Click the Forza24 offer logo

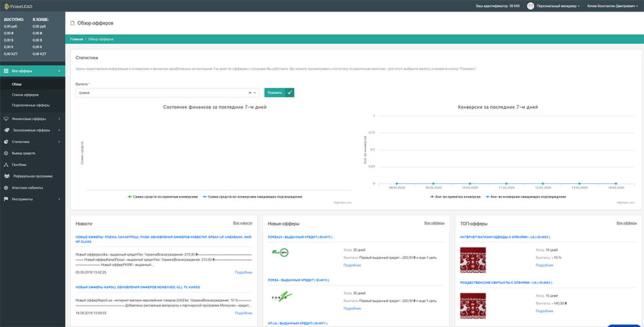tap(280, 253)
